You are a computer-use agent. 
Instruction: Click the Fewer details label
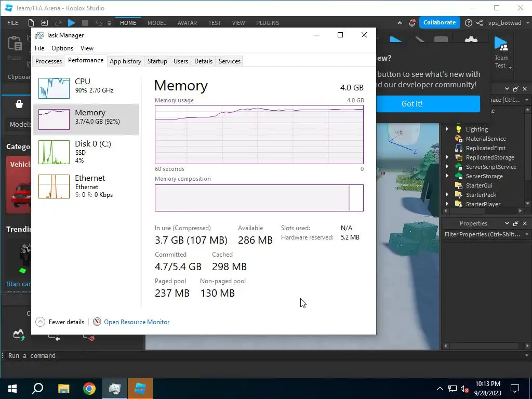click(66, 322)
